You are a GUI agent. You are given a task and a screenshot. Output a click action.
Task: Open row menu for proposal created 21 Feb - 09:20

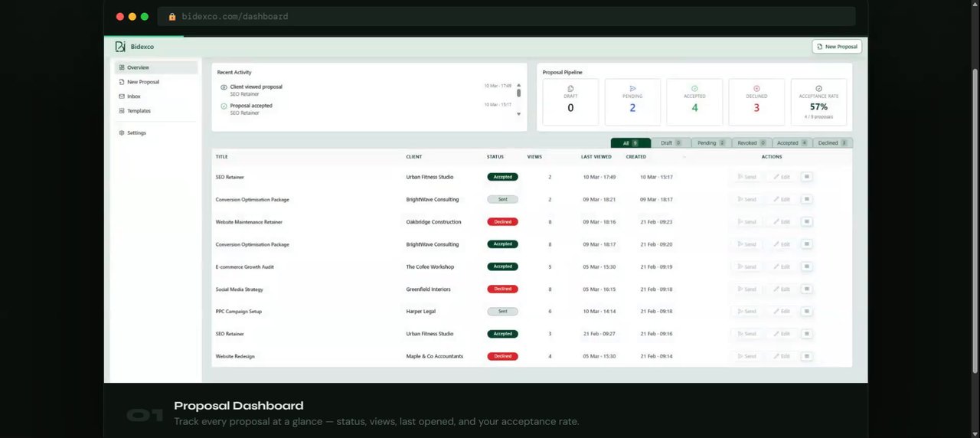tap(806, 244)
